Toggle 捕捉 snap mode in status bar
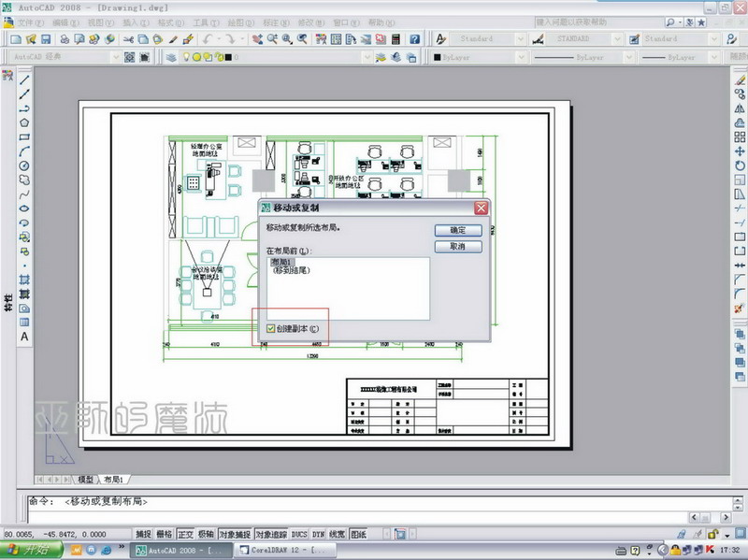Image resolution: width=748 pixels, height=560 pixels. [x=143, y=534]
